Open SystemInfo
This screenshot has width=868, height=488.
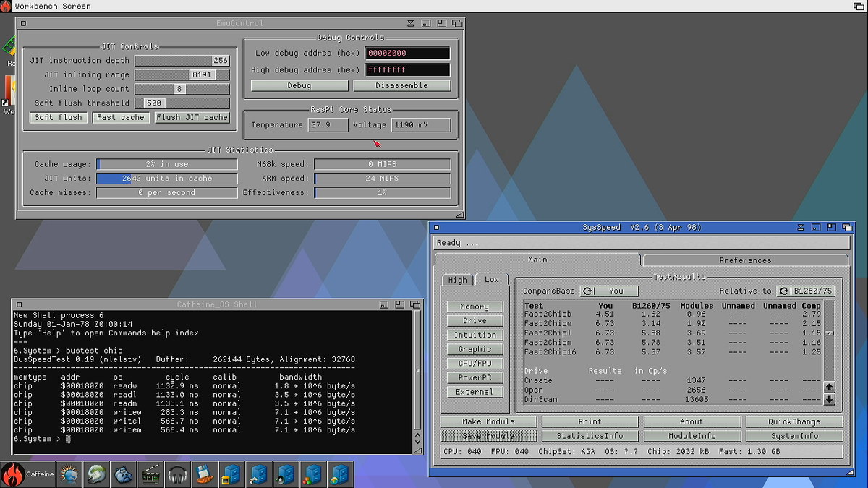pyautogui.click(x=794, y=436)
